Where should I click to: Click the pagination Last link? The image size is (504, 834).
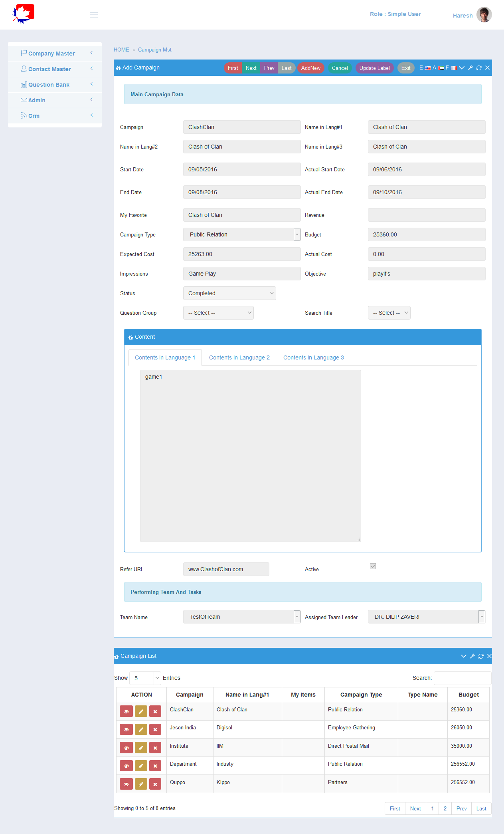pos(481,808)
